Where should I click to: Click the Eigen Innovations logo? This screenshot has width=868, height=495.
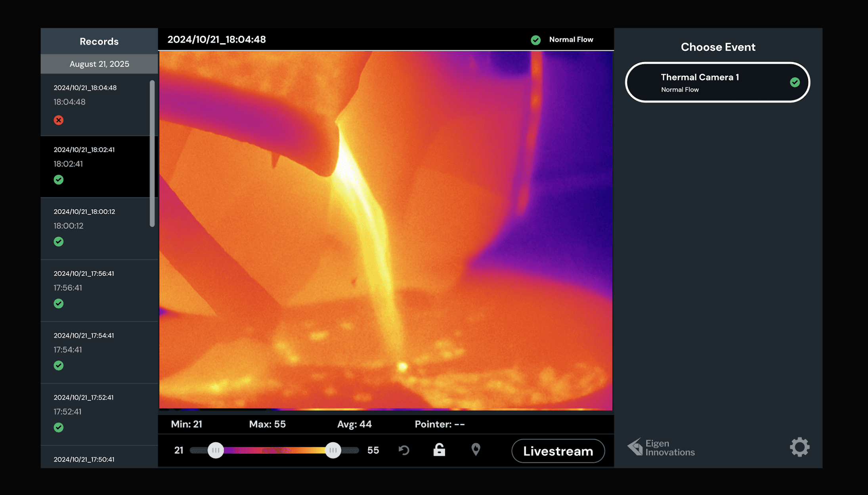point(661,447)
